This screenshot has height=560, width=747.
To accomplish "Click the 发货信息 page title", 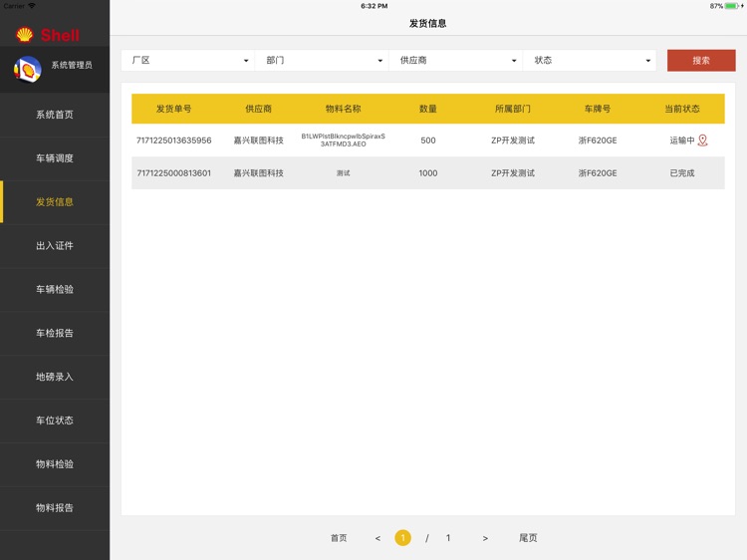I will point(428,23).
